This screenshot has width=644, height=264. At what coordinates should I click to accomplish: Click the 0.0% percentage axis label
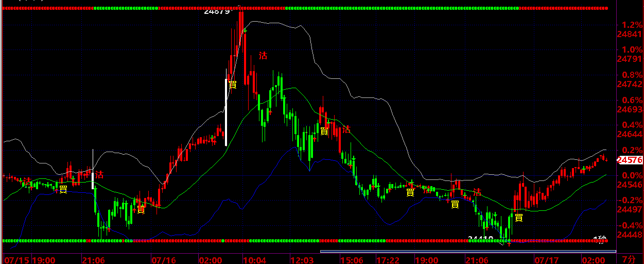click(x=632, y=175)
